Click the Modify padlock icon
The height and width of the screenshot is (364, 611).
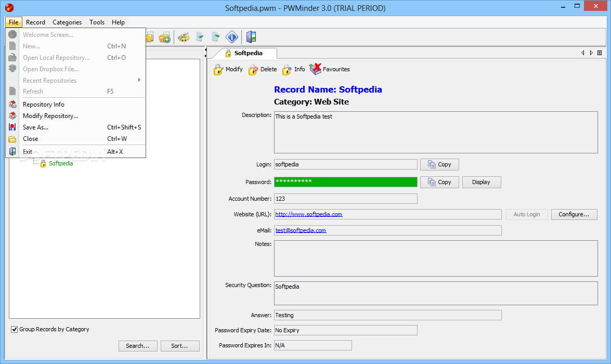[218, 70]
